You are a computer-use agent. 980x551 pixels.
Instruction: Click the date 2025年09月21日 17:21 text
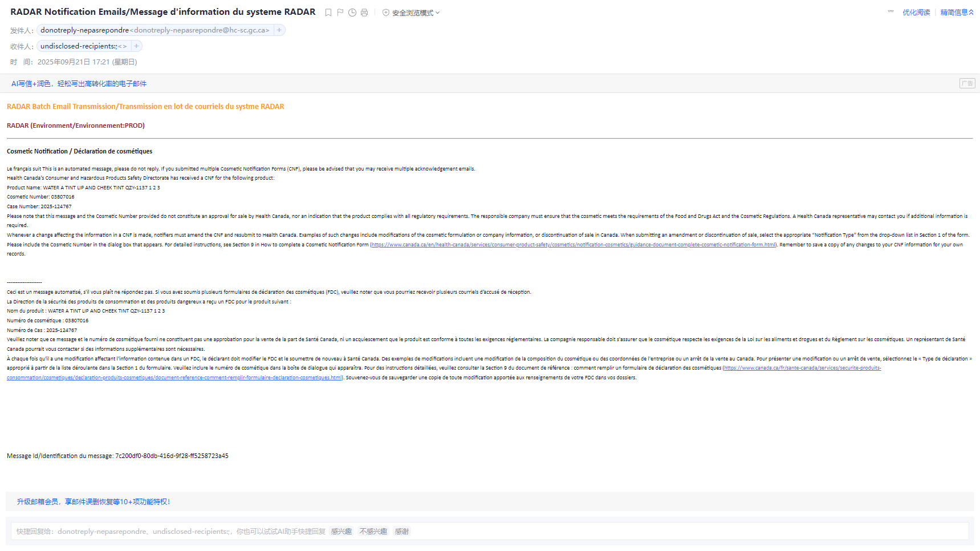click(x=87, y=62)
